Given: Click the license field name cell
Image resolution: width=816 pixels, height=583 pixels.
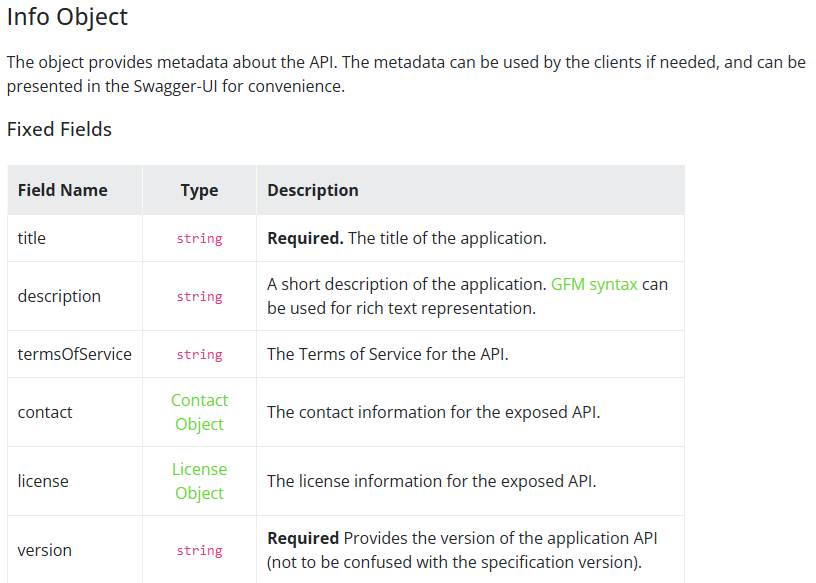Looking at the screenshot, I should (x=43, y=481).
